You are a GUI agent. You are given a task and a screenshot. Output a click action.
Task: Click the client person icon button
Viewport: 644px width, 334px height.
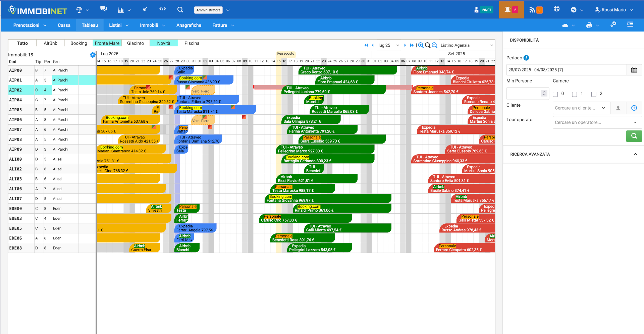tap(618, 108)
